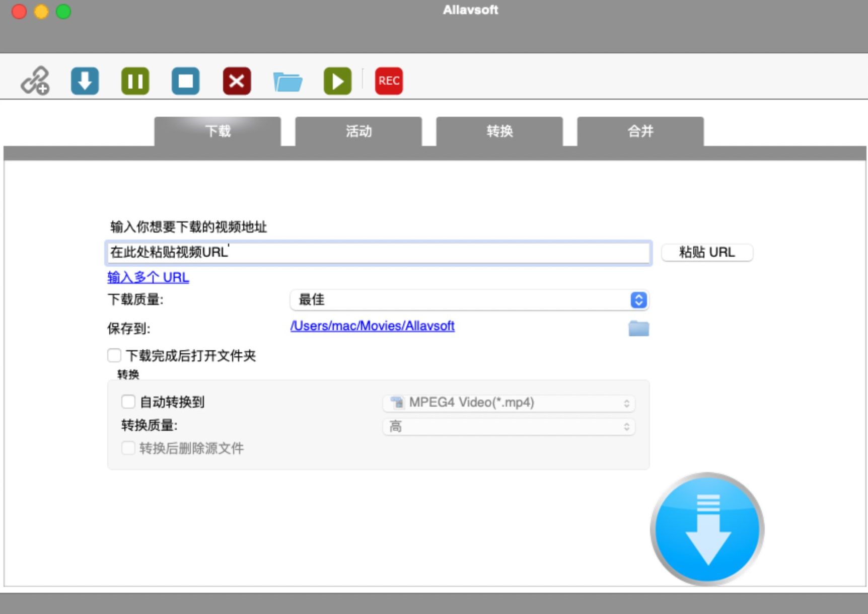The width and height of the screenshot is (868, 614).
Task: Minimize window using the yellow button
Action: pos(41,11)
